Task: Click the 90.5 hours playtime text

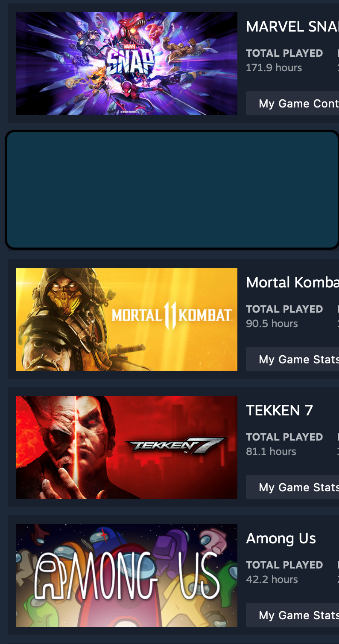Action: coord(272,323)
